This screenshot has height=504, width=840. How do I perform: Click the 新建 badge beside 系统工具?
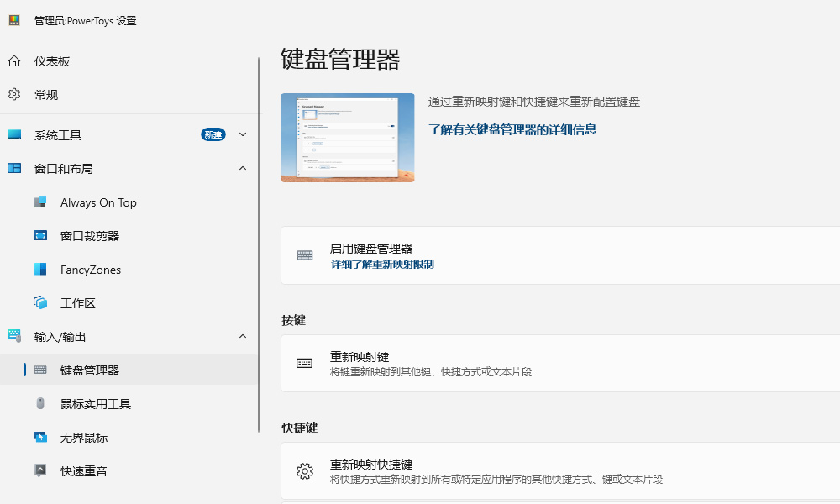[x=213, y=134]
